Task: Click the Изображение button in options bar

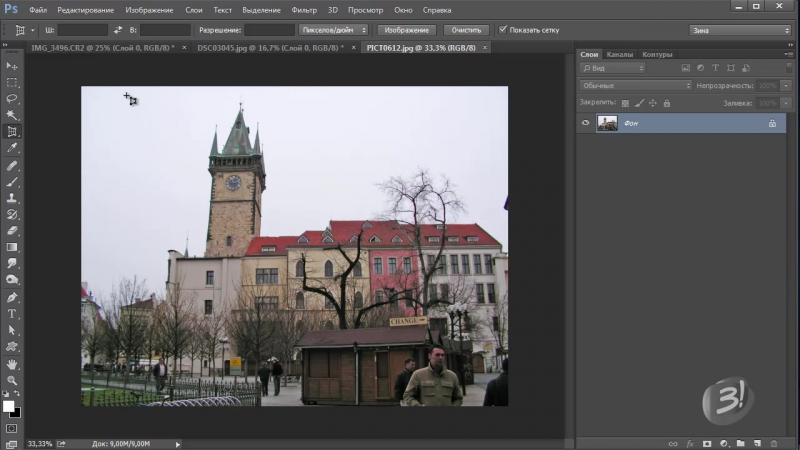Action: point(405,30)
